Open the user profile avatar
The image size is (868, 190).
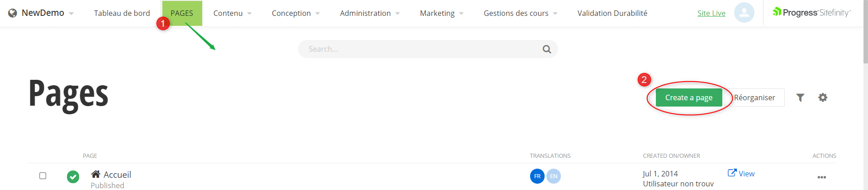pos(744,13)
